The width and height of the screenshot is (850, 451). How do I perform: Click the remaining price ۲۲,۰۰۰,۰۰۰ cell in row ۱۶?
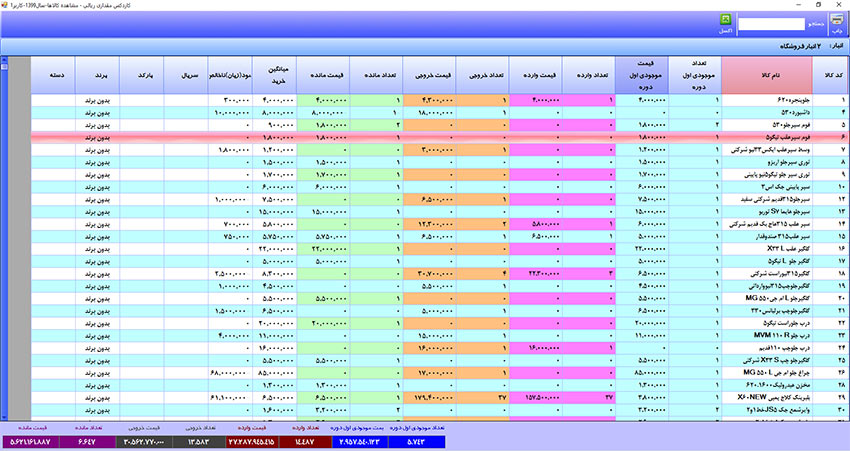[x=324, y=249]
